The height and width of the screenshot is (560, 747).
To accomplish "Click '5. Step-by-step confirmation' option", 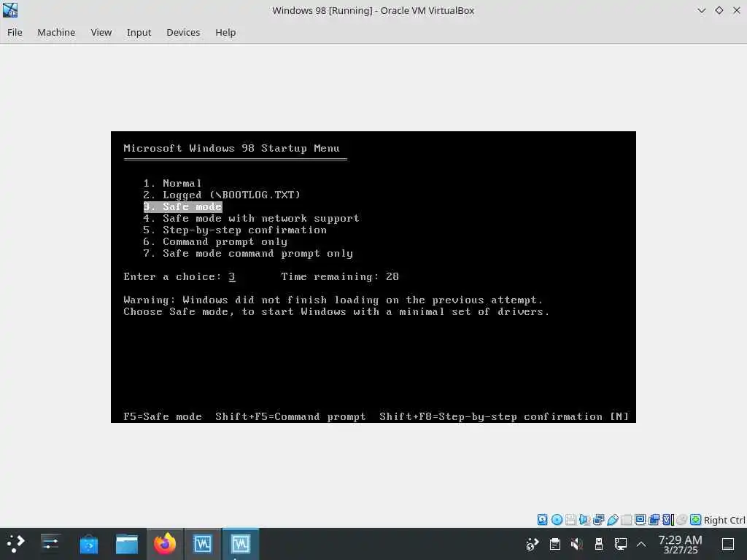I will [x=235, y=230].
